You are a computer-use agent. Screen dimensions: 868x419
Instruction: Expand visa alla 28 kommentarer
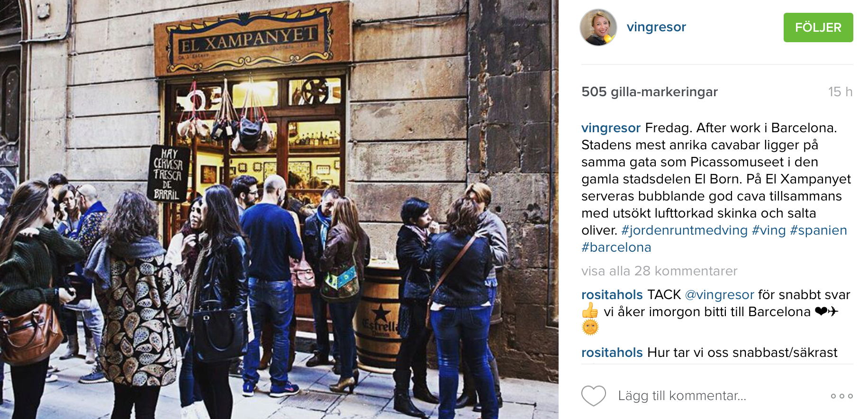660,271
